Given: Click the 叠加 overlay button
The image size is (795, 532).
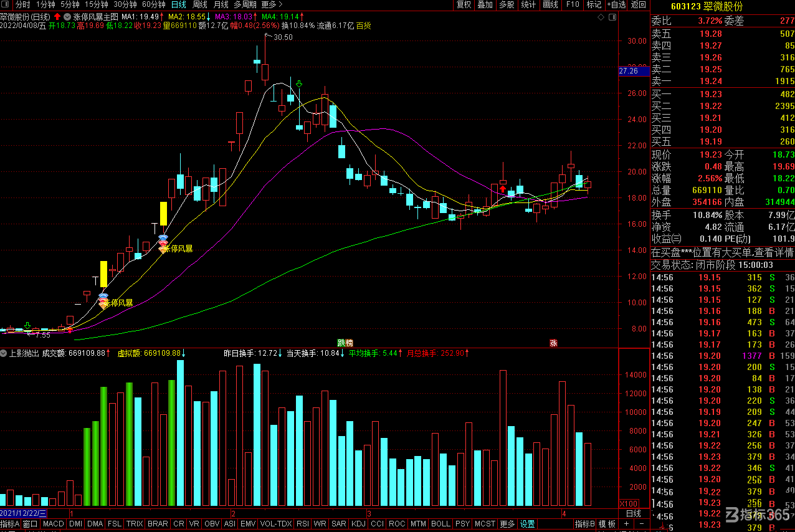Looking at the screenshot, I should click(x=485, y=4).
